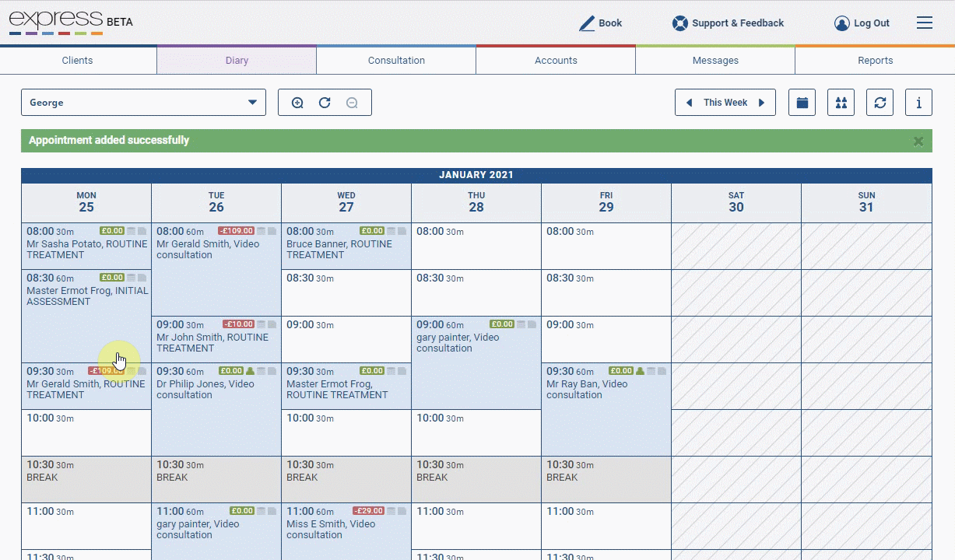This screenshot has height=560, width=955.
Task: Open the multi-practitioner view icon
Action: (x=841, y=103)
